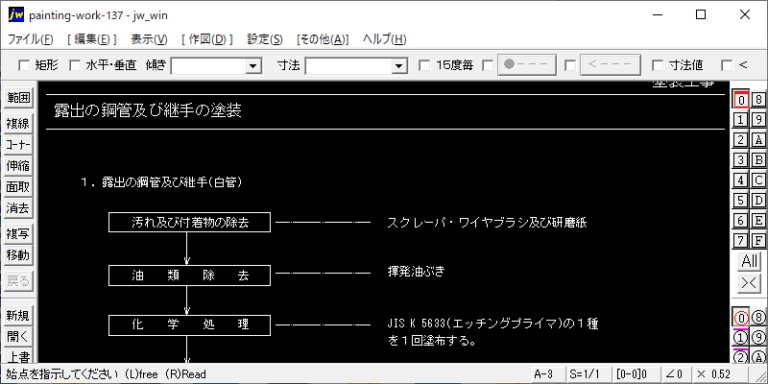Select square layer button 0
Viewport: 768px width, 384px height.
(x=741, y=100)
